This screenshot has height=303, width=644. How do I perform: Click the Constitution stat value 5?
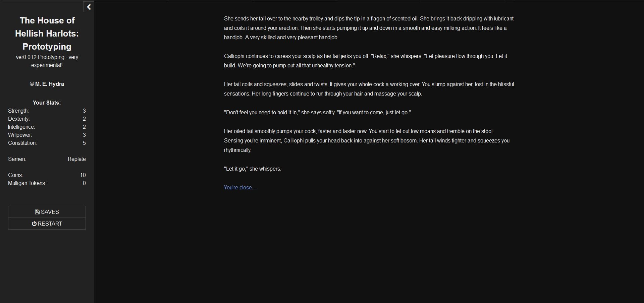[x=84, y=143]
